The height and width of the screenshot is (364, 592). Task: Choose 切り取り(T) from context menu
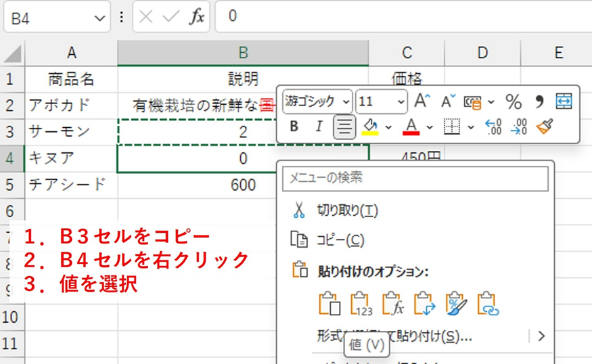click(347, 210)
